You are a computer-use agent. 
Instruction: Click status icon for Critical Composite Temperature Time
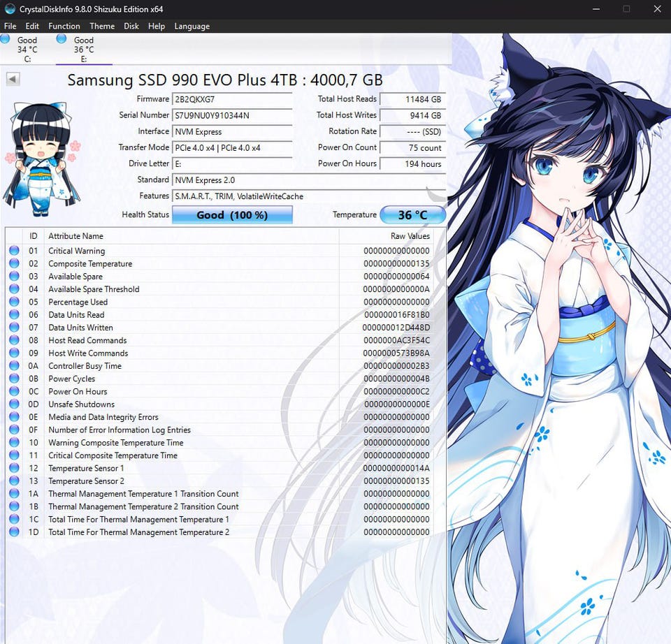point(14,455)
